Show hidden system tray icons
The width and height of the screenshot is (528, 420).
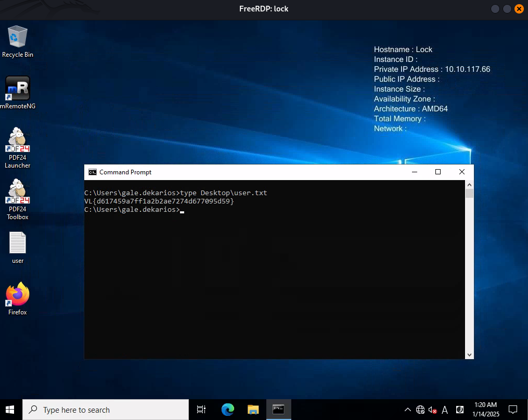pos(407,410)
